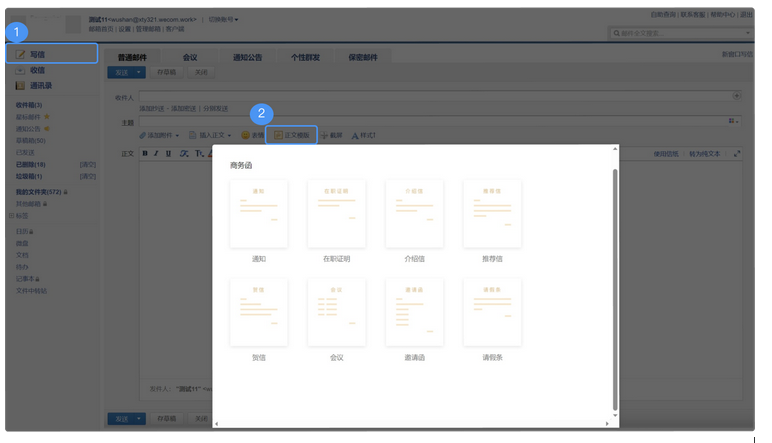Open the 添加附件 attachment dropdown

click(x=160, y=135)
